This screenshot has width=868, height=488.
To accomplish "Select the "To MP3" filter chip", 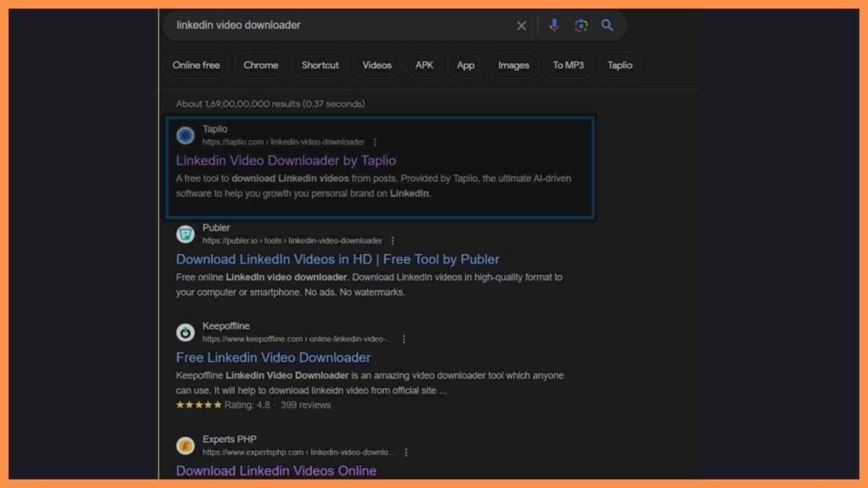I will pyautogui.click(x=569, y=65).
